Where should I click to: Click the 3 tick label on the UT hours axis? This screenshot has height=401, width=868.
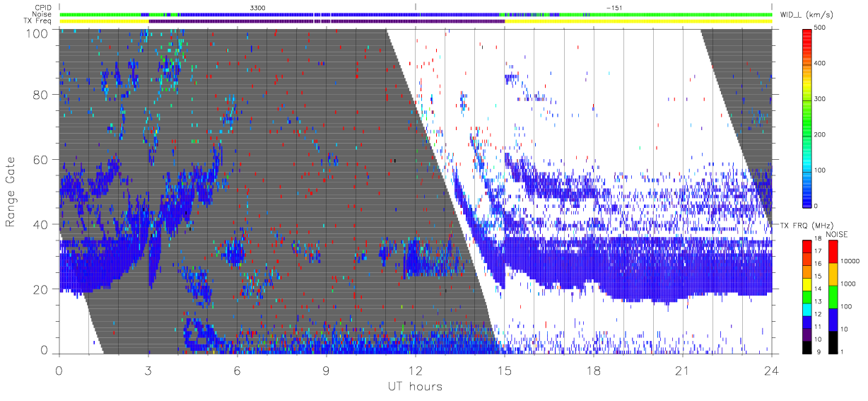click(x=148, y=371)
